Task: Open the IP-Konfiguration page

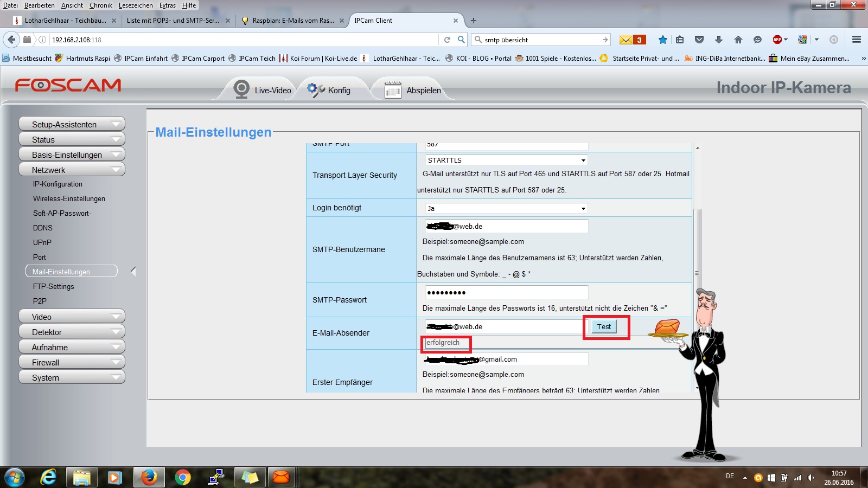Action: pos(58,184)
